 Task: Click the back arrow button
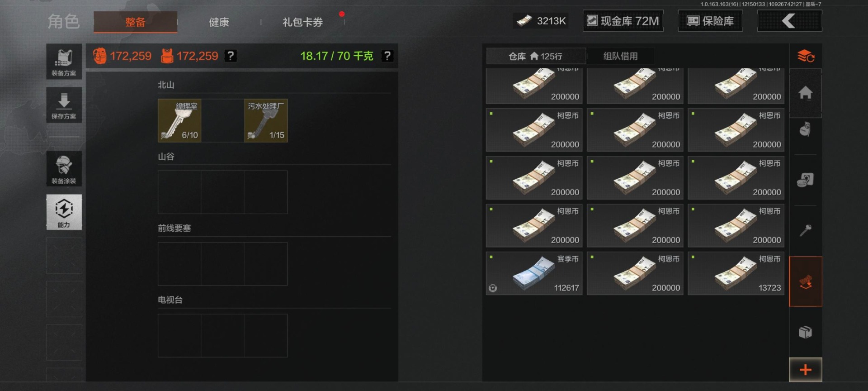[789, 21]
